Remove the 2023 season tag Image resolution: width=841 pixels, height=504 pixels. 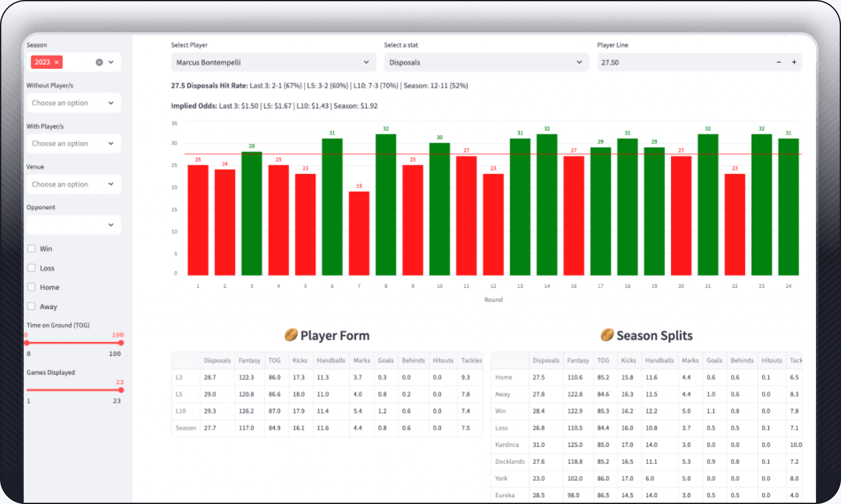click(x=57, y=62)
